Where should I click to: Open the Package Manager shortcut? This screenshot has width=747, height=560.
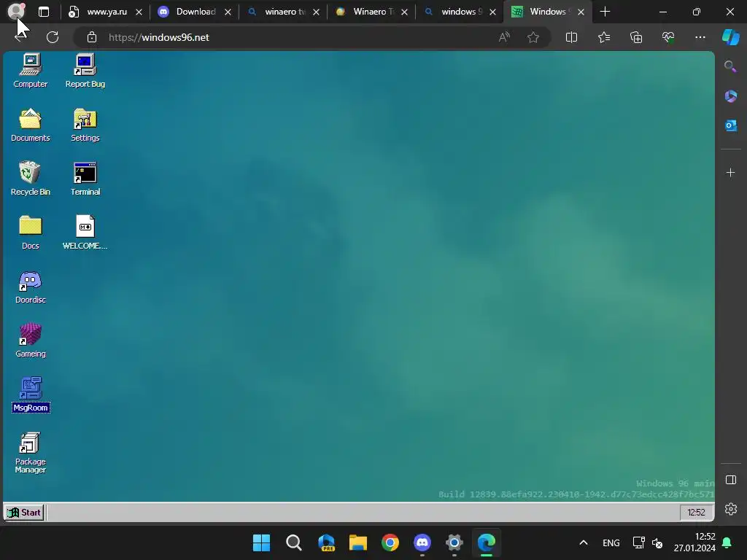(31, 452)
